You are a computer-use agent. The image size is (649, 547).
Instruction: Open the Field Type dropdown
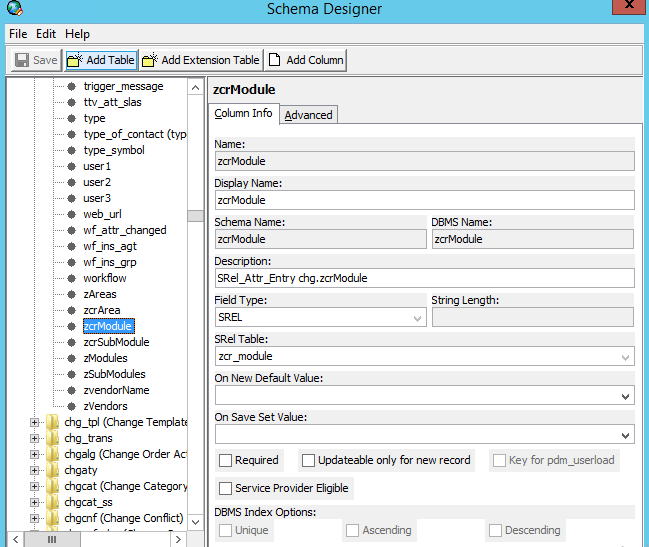tap(417, 318)
